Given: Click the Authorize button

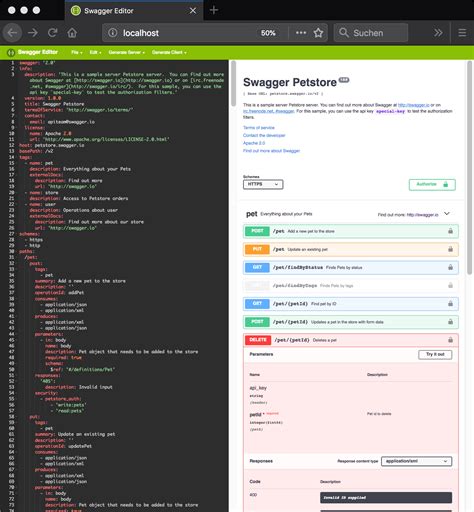Looking at the screenshot, I should pos(432,184).
